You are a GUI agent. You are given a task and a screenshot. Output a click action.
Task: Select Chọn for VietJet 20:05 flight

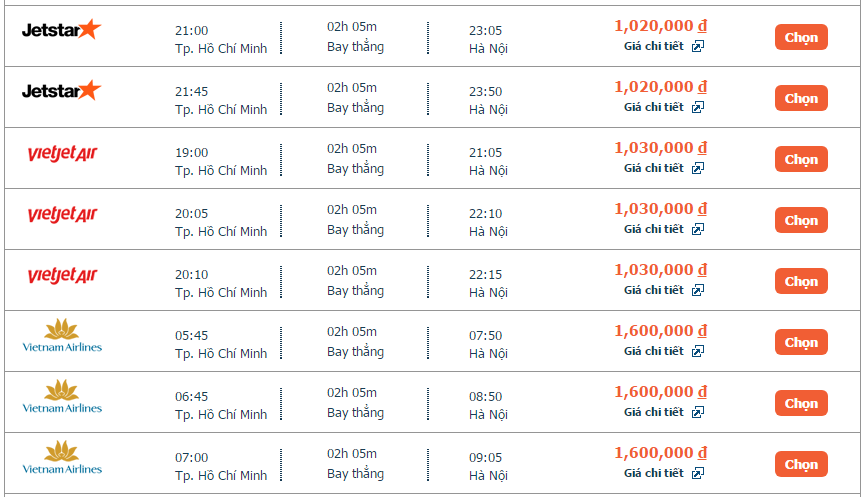(x=801, y=221)
